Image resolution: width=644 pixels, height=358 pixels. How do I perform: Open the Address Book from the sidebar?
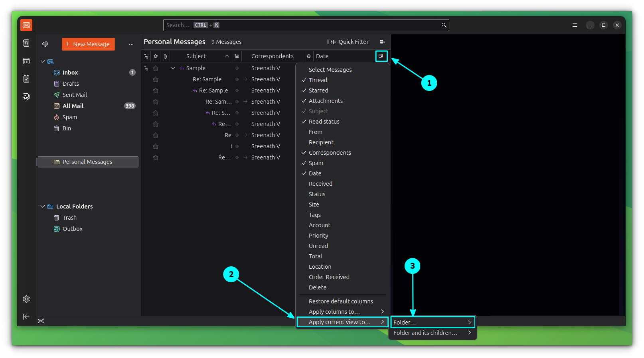click(x=26, y=43)
